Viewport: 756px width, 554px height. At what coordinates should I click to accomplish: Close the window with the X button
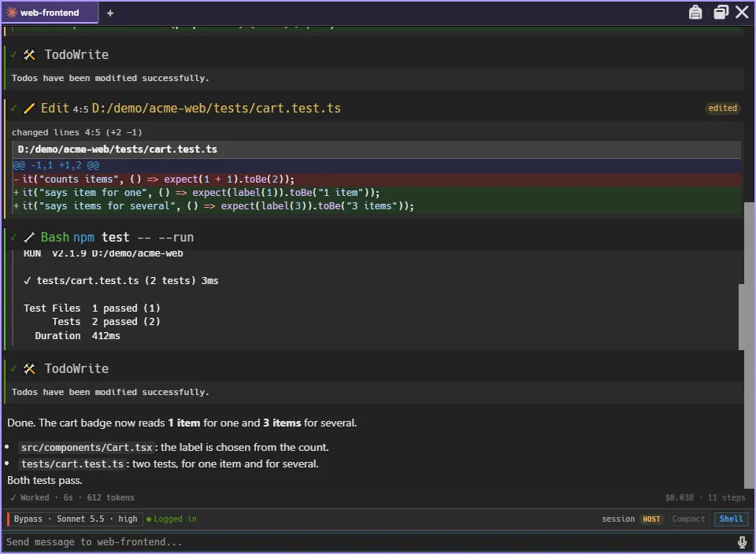tap(742, 12)
